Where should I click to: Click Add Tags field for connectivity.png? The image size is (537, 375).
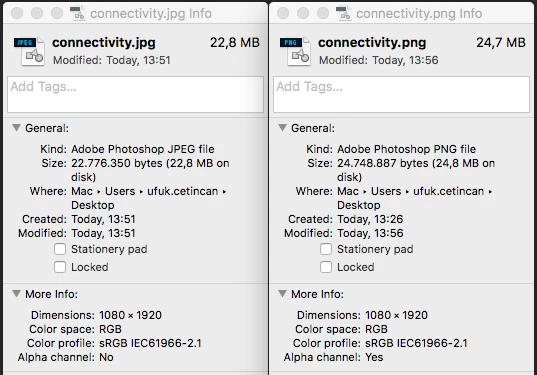(x=401, y=95)
